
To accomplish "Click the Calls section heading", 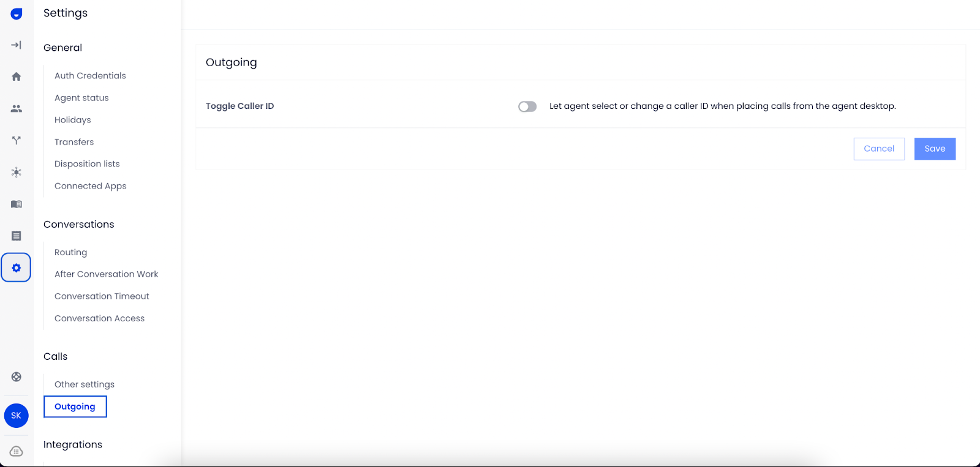I will [x=56, y=357].
